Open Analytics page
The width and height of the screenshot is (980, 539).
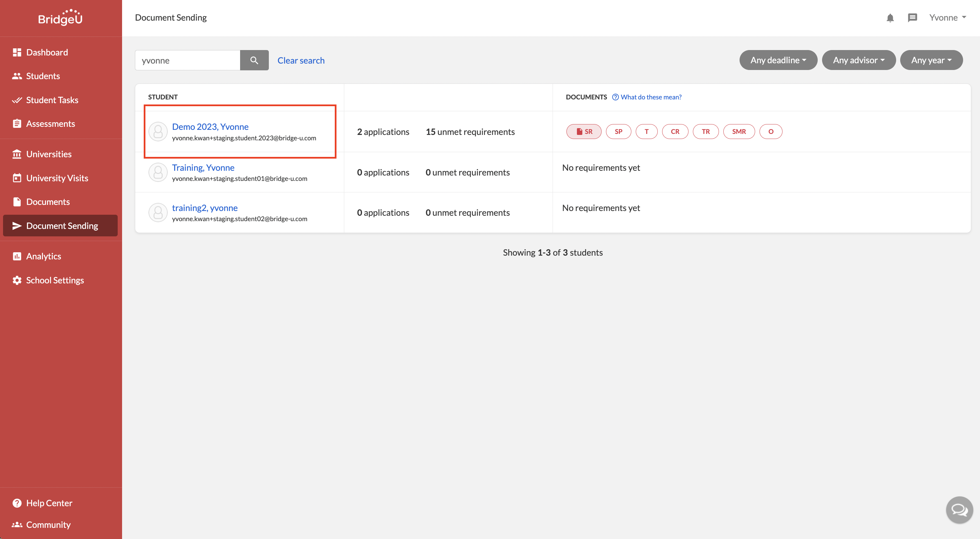pyautogui.click(x=43, y=256)
